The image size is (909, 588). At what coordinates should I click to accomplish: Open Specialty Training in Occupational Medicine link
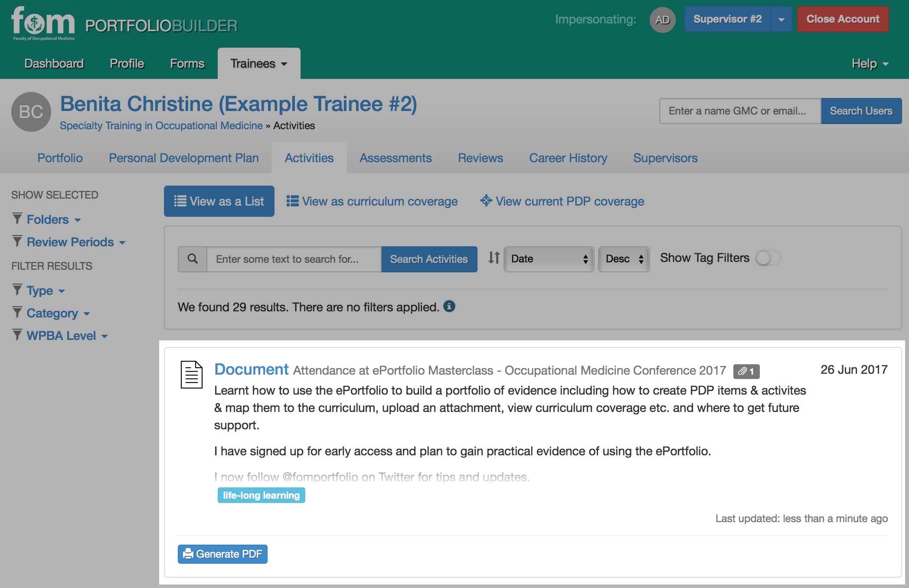point(161,126)
